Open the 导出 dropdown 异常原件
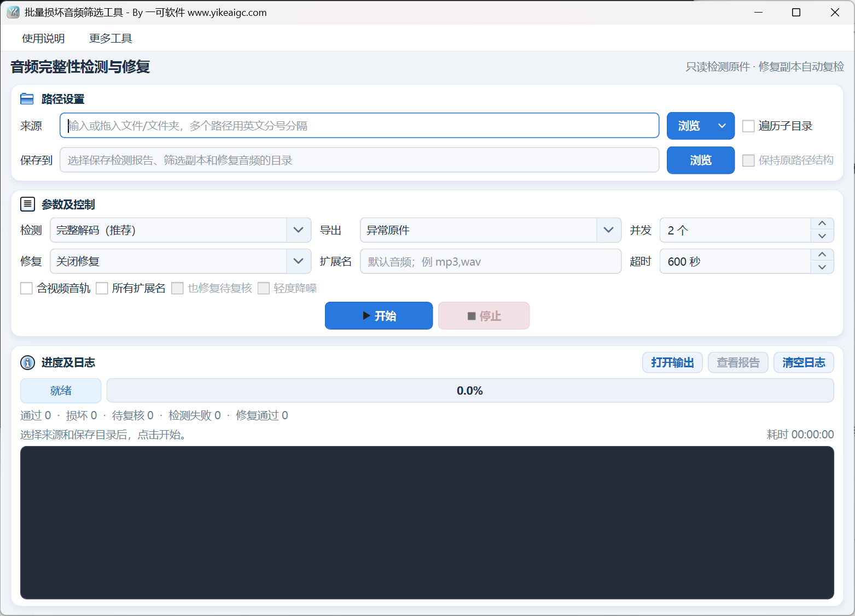This screenshot has width=855, height=616. (491, 230)
